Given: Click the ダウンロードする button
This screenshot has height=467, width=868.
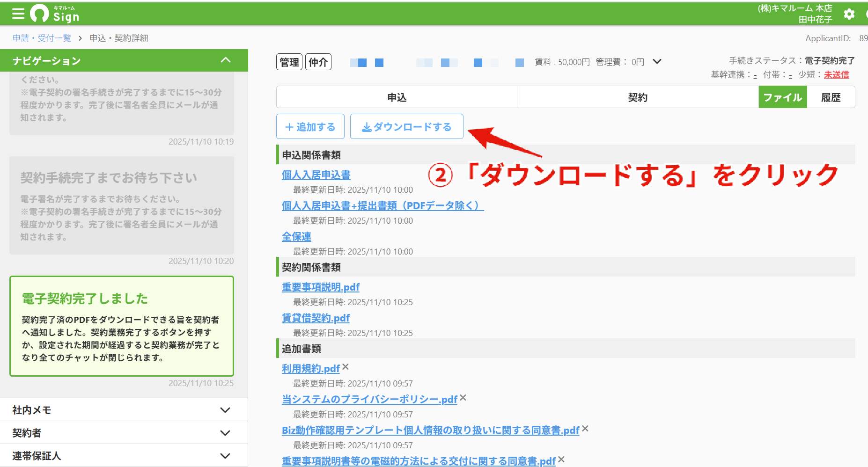Looking at the screenshot, I should tap(407, 126).
